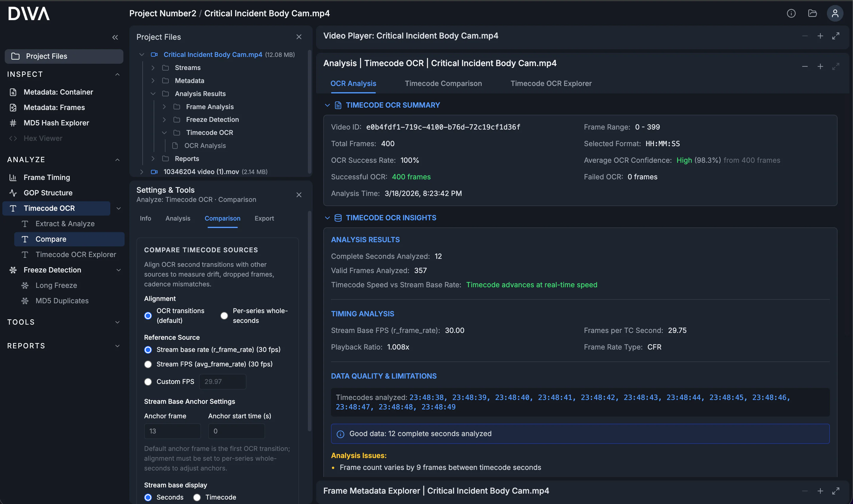Expand the Video Player panel fullscreen icon
Screen dimensions: 853x504
point(835,36)
